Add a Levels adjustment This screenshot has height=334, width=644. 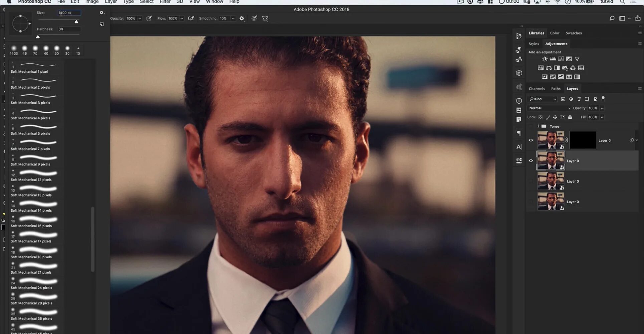click(x=553, y=59)
